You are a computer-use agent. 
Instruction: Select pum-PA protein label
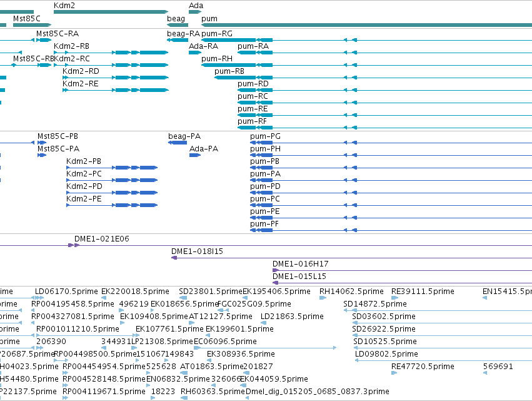pyautogui.click(x=265, y=174)
